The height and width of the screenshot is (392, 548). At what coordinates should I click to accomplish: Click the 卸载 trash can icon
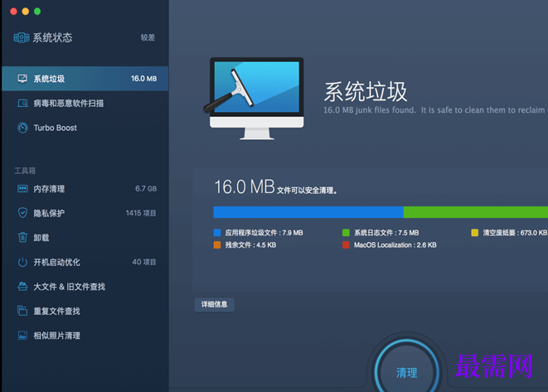pyautogui.click(x=22, y=237)
